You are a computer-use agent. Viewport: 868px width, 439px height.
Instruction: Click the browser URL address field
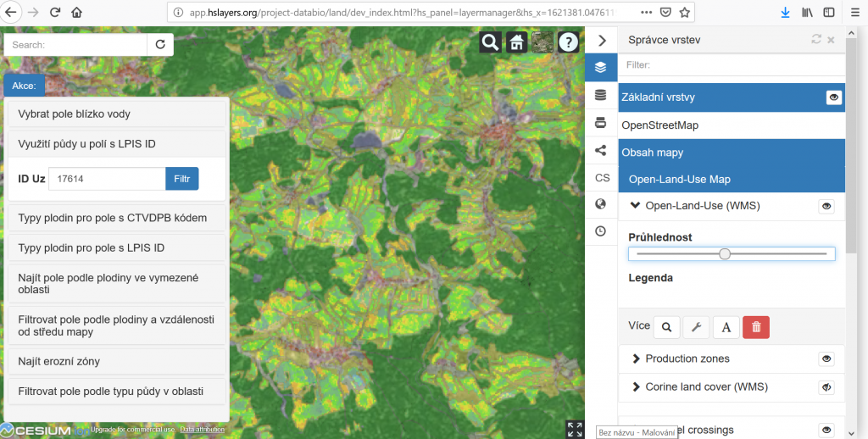click(404, 12)
